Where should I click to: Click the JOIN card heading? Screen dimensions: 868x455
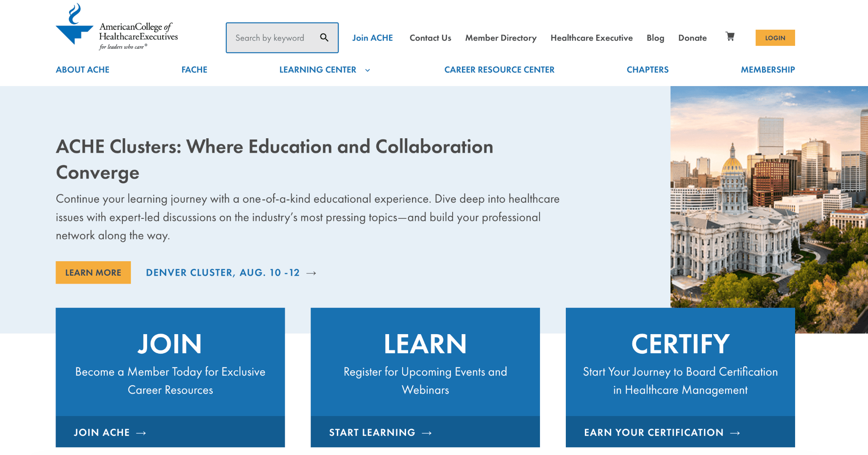point(170,344)
